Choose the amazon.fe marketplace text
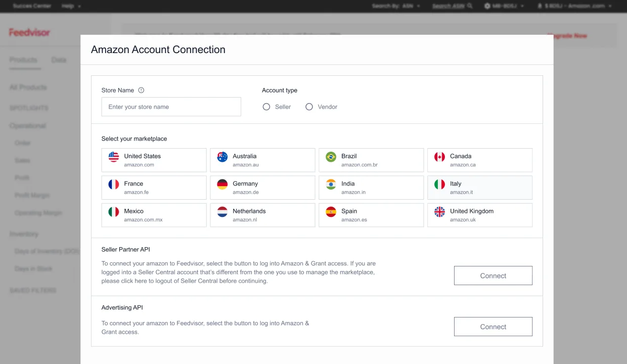 point(137,192)
